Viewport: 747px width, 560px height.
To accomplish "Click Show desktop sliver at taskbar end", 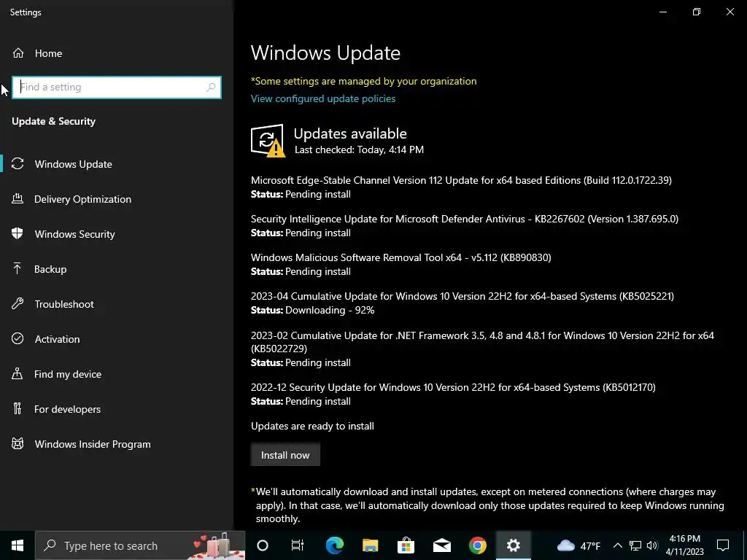I will [x=745, y=545].
